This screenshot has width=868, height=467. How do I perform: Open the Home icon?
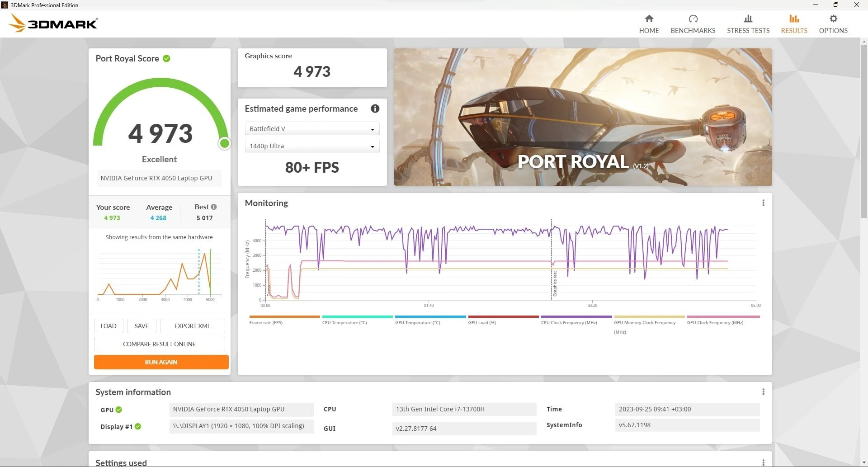pos(649,19)
